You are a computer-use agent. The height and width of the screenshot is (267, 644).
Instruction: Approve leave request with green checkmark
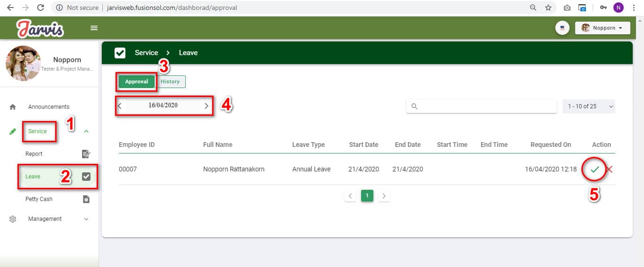pos(594,170)
